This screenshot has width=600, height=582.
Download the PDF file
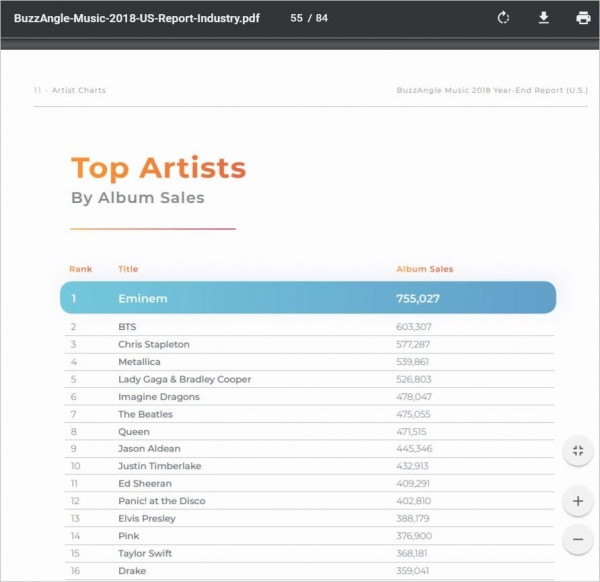point(544,18)
